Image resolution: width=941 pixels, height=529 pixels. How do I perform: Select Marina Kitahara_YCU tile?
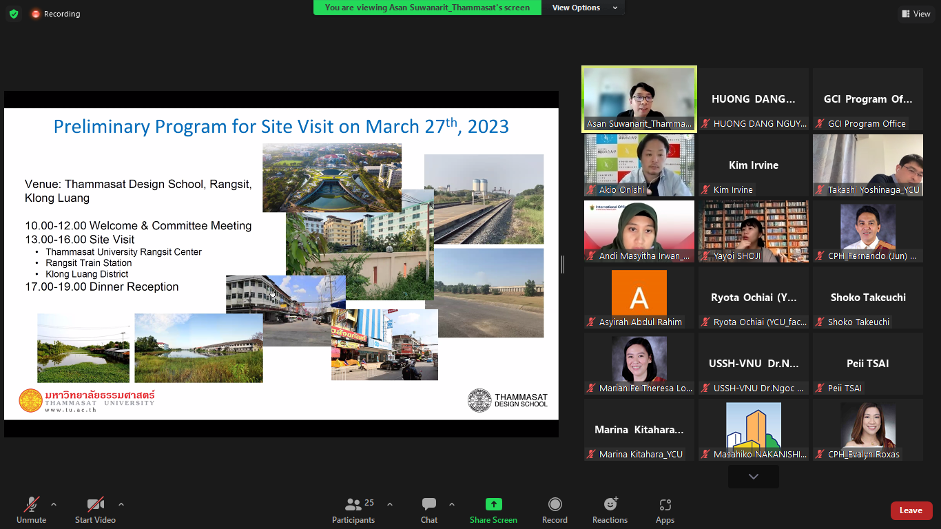639,430
